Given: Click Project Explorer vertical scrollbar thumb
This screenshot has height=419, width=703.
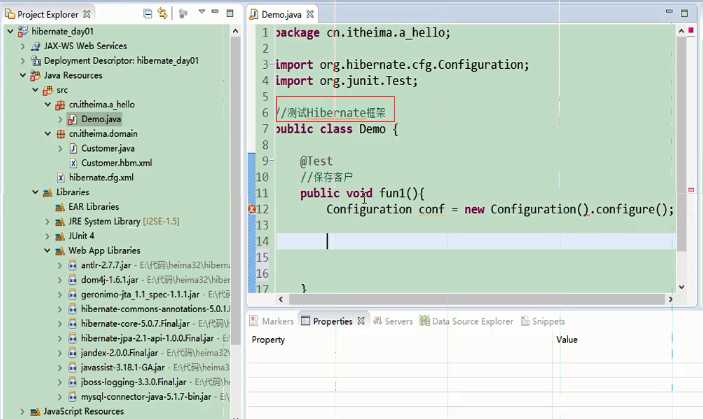Looking at the screenshot, I should (x=235, y=192).
